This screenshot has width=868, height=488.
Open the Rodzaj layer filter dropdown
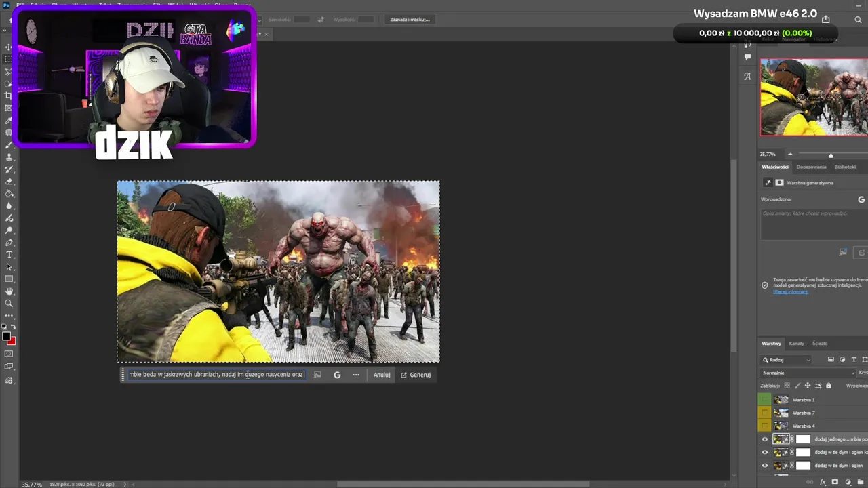pyautogui.click(x=787, y=360)
